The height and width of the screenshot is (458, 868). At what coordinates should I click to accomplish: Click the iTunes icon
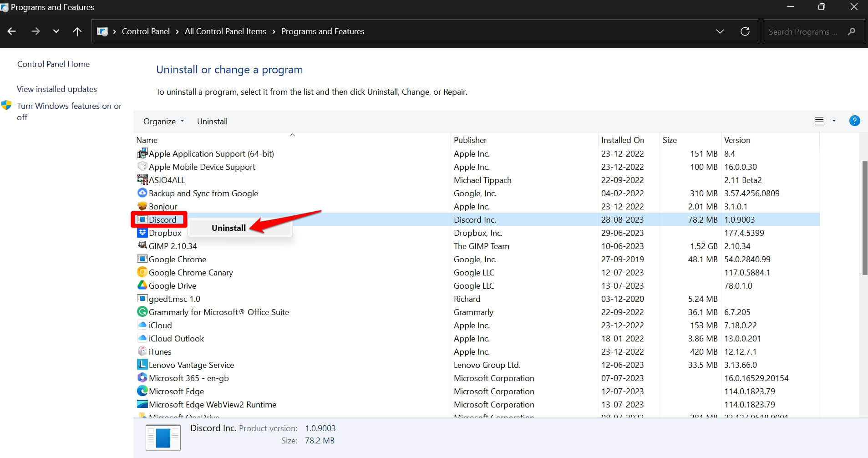point(142,351)
